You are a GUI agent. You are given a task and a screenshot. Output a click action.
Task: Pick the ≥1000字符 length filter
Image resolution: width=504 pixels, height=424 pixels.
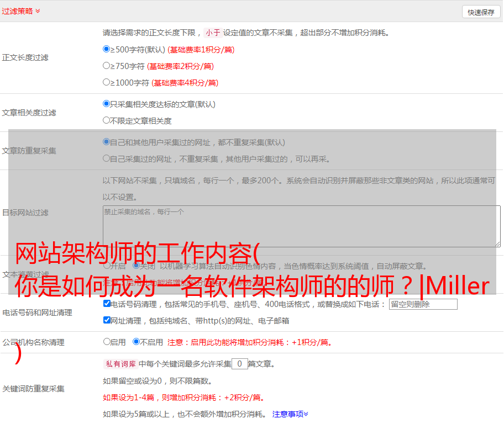(x=107, y=82)
